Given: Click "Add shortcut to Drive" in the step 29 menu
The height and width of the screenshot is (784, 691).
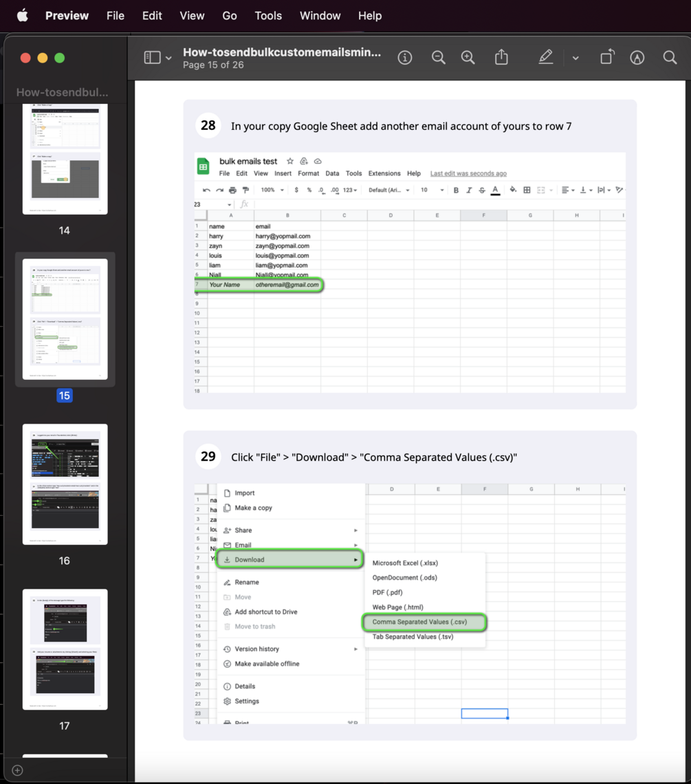Looking at the screenshot, I should click(266, 612).
